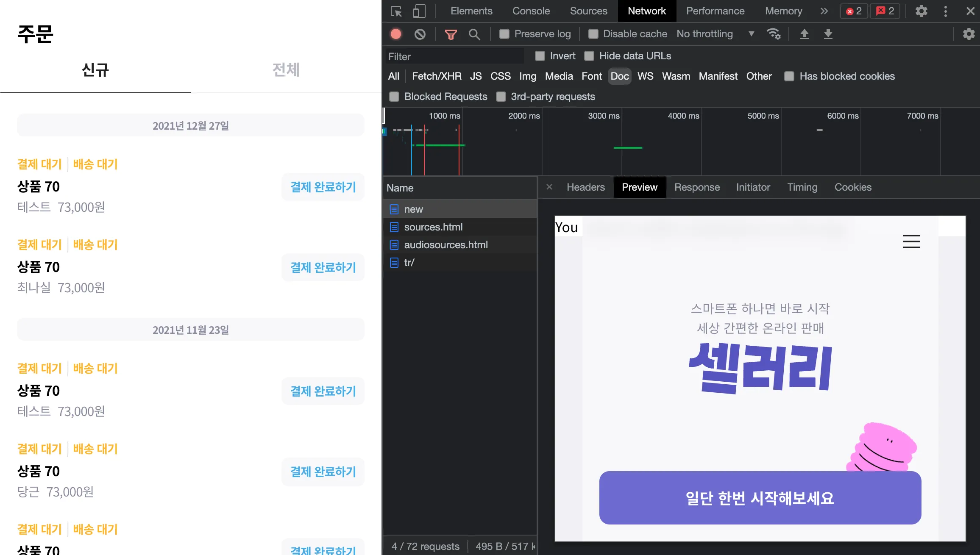
Task: Select the inspect element cursor
Action: (x=396, y=11)
